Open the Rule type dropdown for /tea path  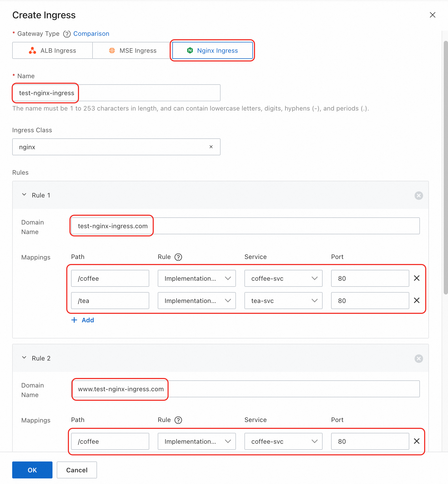coord(196,301)
